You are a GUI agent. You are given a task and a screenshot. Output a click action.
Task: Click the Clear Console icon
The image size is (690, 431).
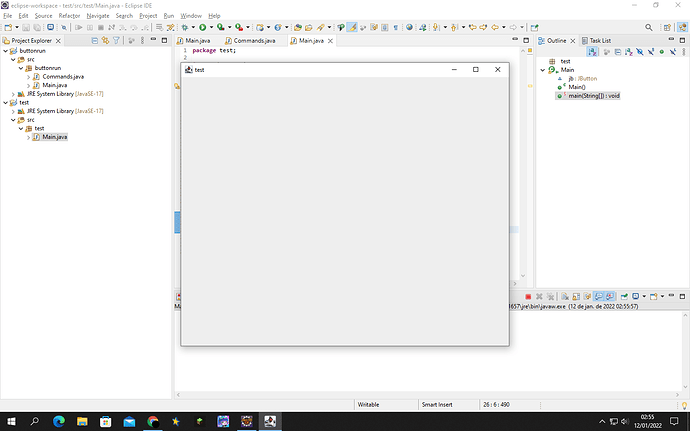[x=565, y=297]
